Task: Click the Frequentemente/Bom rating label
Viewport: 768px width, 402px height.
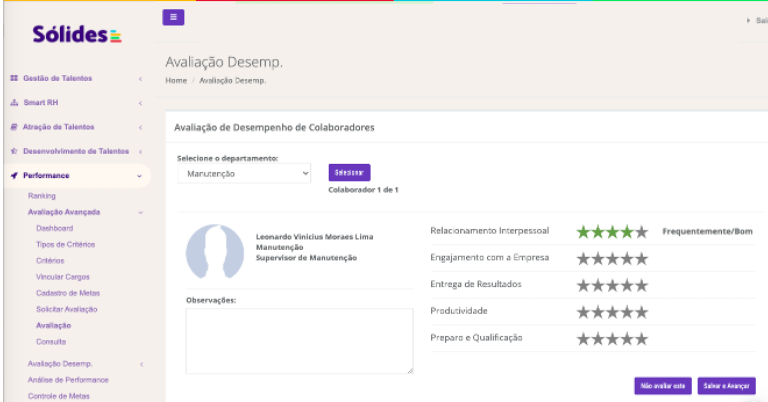Action: pos(707,232)
